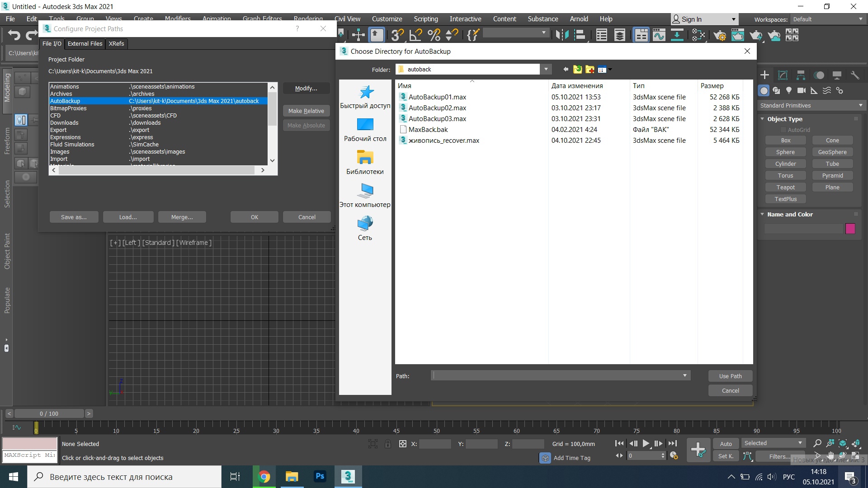Click the Merge... button
This screenshot has height=488, width=868.
coord(182,217)
